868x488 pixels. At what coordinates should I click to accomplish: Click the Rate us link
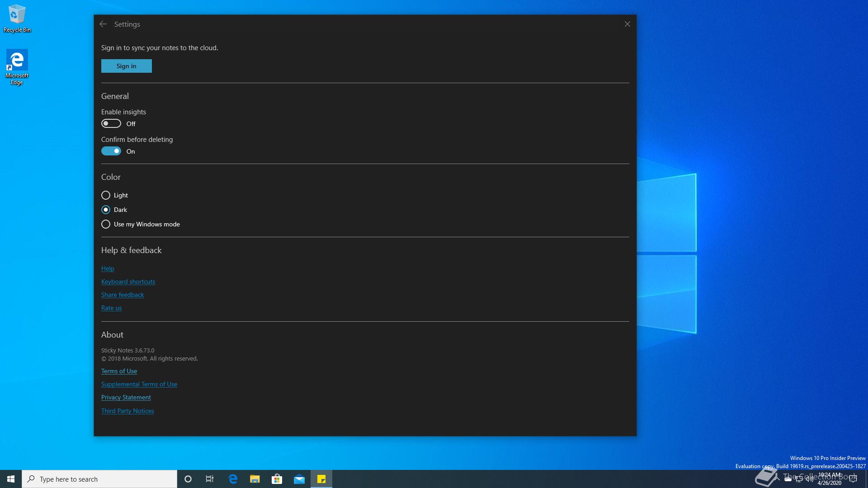[x=111, y=308]
